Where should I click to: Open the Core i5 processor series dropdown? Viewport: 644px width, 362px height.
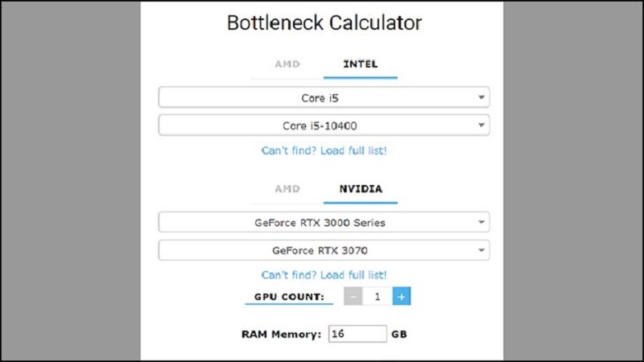pos(324,97)
